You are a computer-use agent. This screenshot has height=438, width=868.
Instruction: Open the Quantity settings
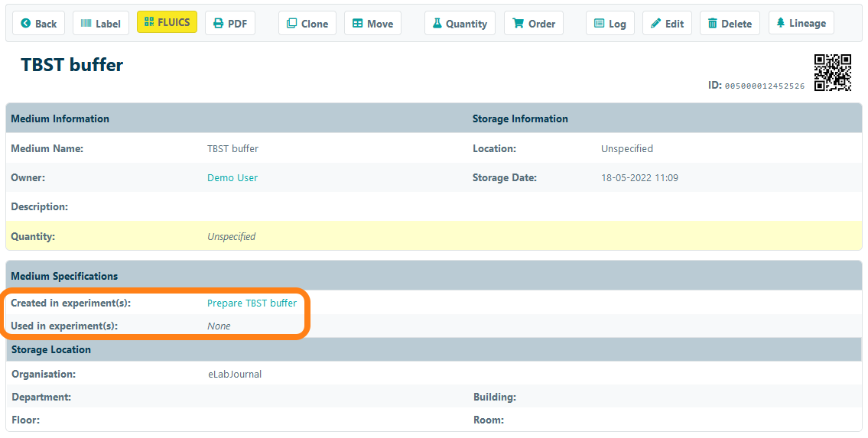pyautogui.click(x=460, y=24)
